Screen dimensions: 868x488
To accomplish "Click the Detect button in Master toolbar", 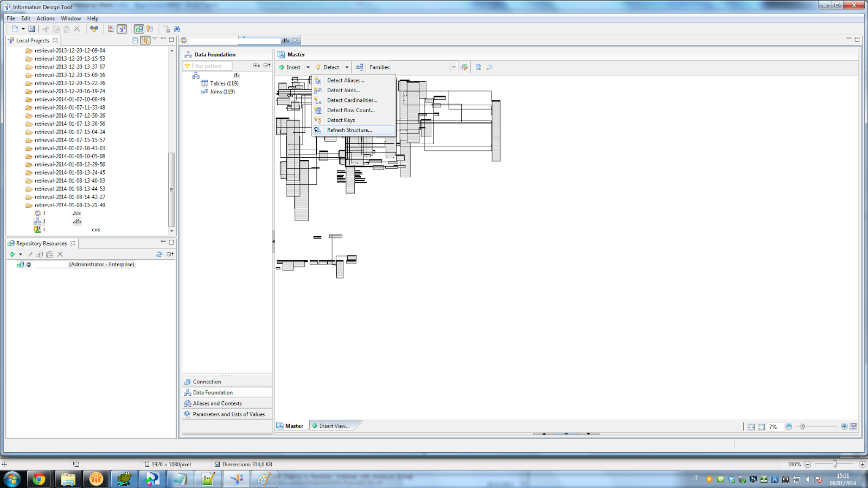I will pos(327,67).
